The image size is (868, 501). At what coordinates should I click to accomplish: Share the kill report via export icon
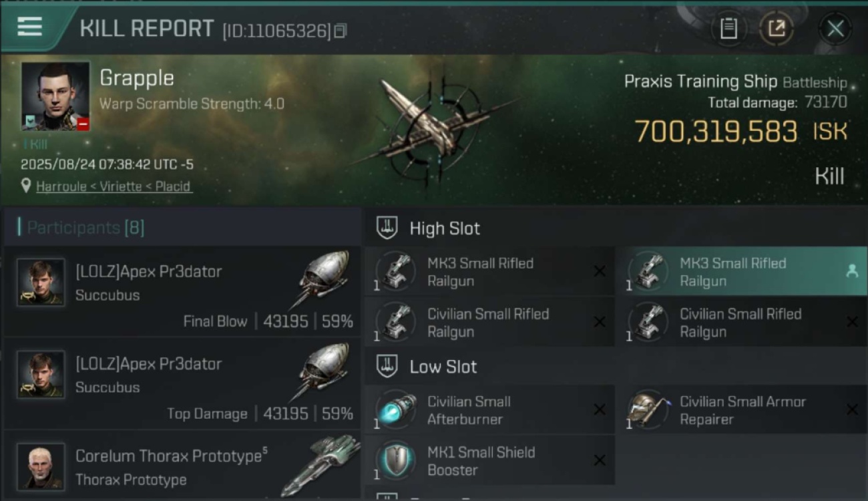click(777, 29)
